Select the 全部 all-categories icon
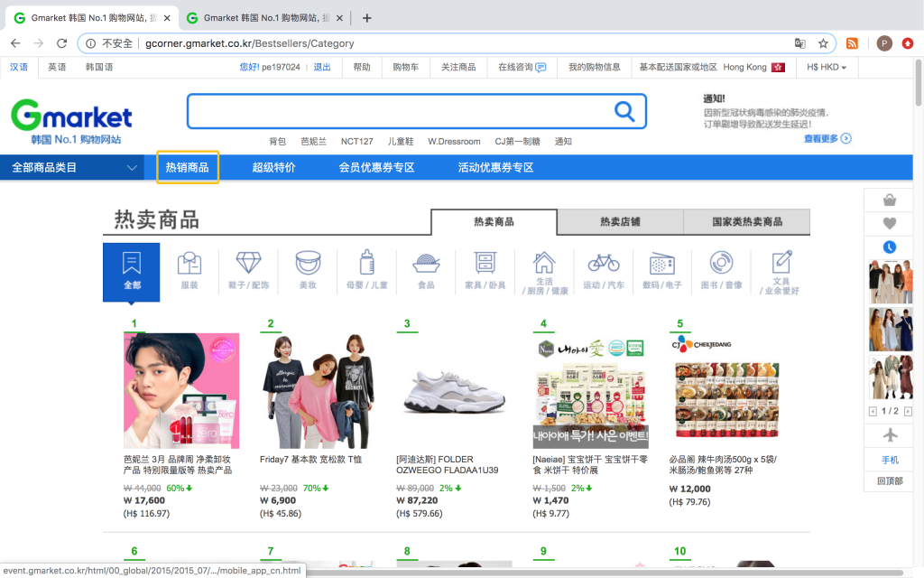Screen dimensions: 924x578 coord(132,272)
